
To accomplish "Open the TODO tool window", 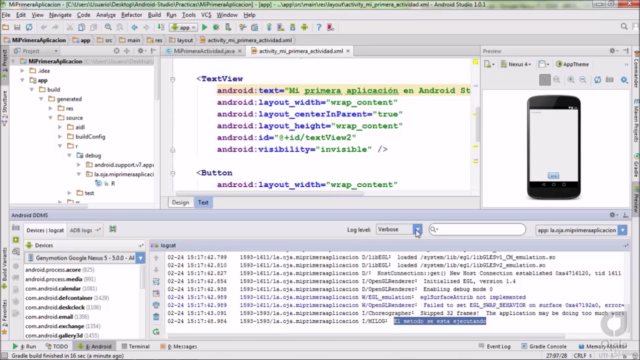I will [x=57, y=346].
